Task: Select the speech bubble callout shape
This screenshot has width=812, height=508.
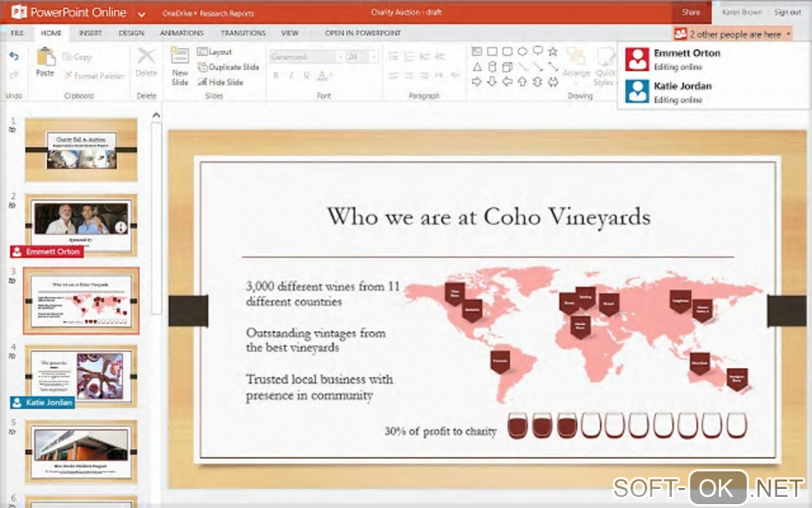Action: 537,51
